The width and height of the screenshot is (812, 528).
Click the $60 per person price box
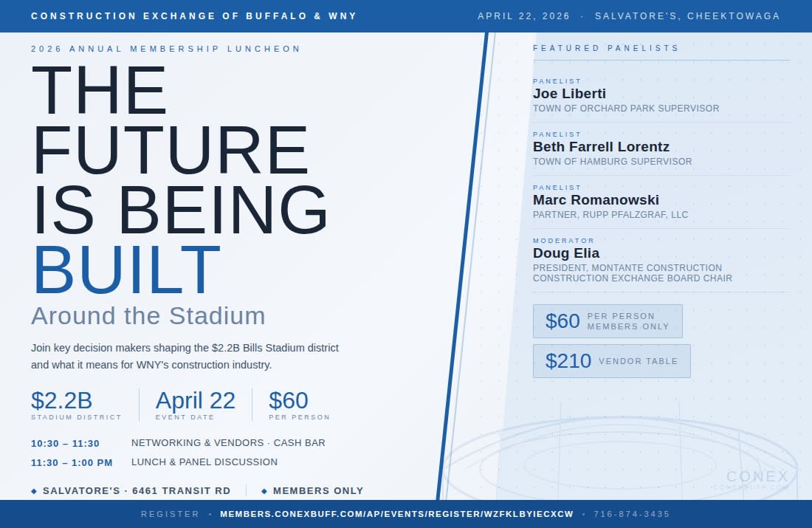[x=607, y=321]
